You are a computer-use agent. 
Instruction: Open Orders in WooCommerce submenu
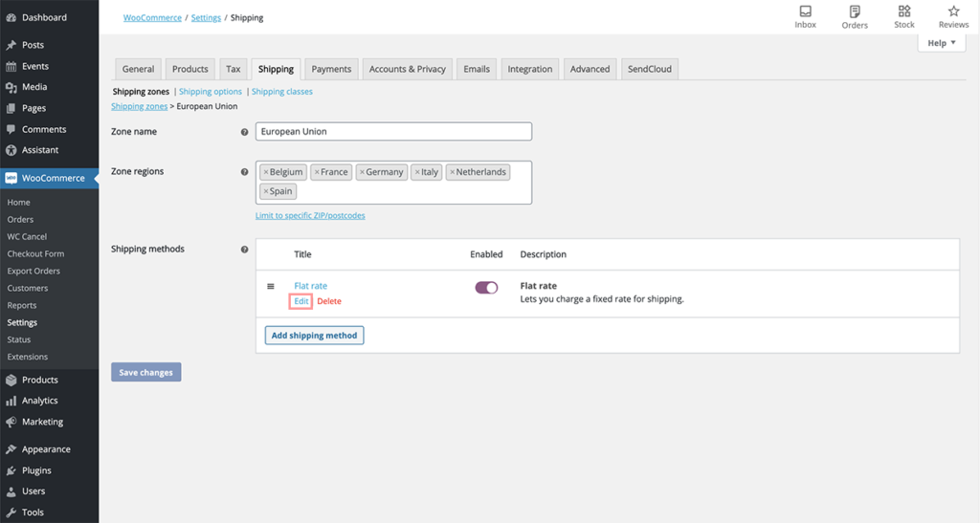pos(20,220)
